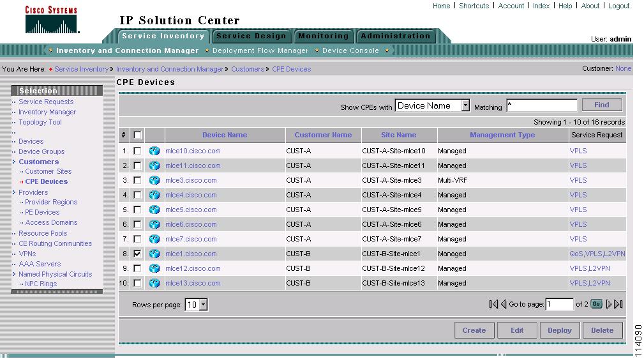
Task: Click the Cisco Systems logo
Action: click(x=52, y=19)
